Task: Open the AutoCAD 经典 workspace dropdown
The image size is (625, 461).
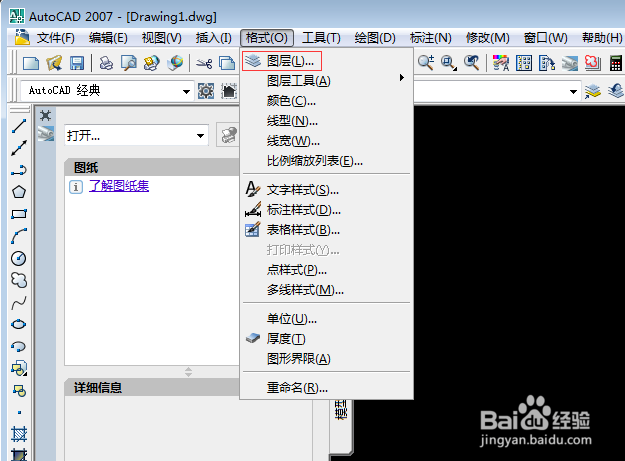Action: click(186, 91)
